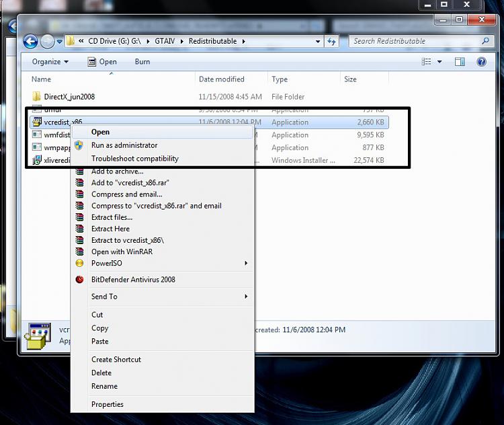Choose Copy from the context menu
The width and height of the screenshot is (504, 425).
pos(163,328)
